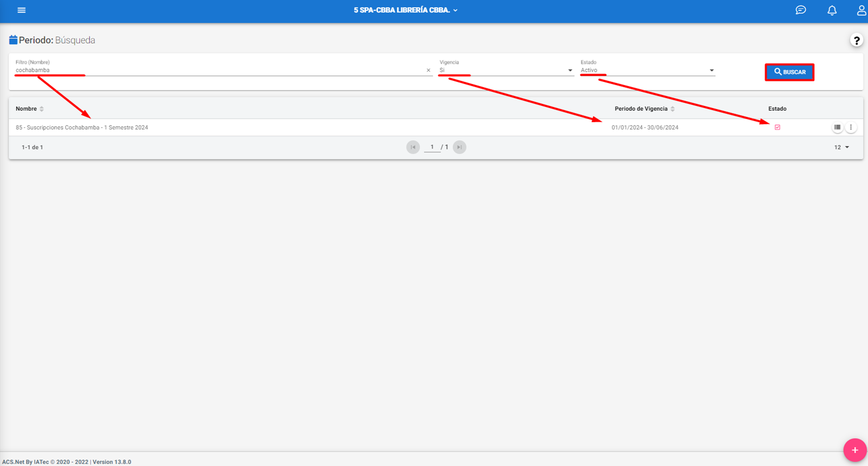Open the Vigencia dropdown
868x466 pixels.
point(506,70)
